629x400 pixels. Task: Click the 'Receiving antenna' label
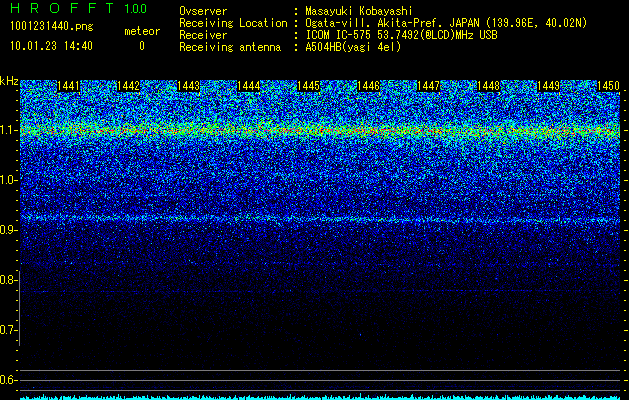click(x=230, y=47)
